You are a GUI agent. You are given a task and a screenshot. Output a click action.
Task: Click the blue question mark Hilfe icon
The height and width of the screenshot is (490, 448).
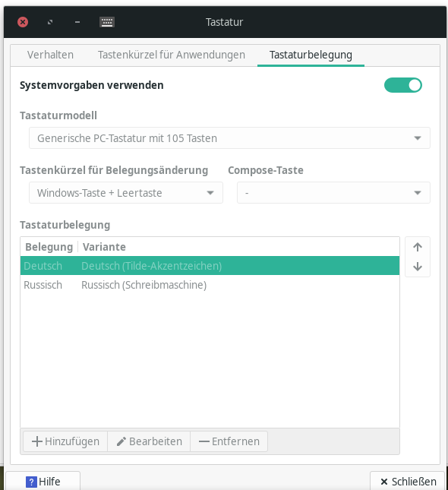point(31,482)
